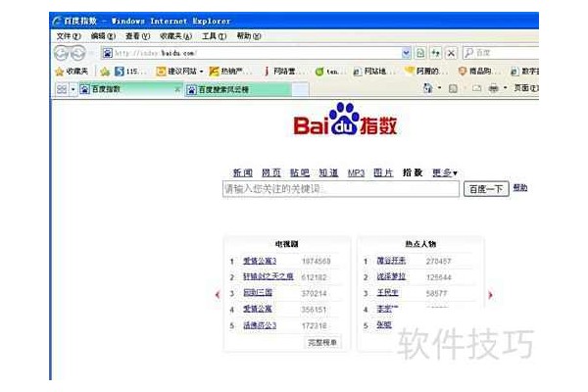Click the Read Mail icon in command bar
The height and width of the screenshot is (392, 588).
pyautogui.click(x=476, y=88)
